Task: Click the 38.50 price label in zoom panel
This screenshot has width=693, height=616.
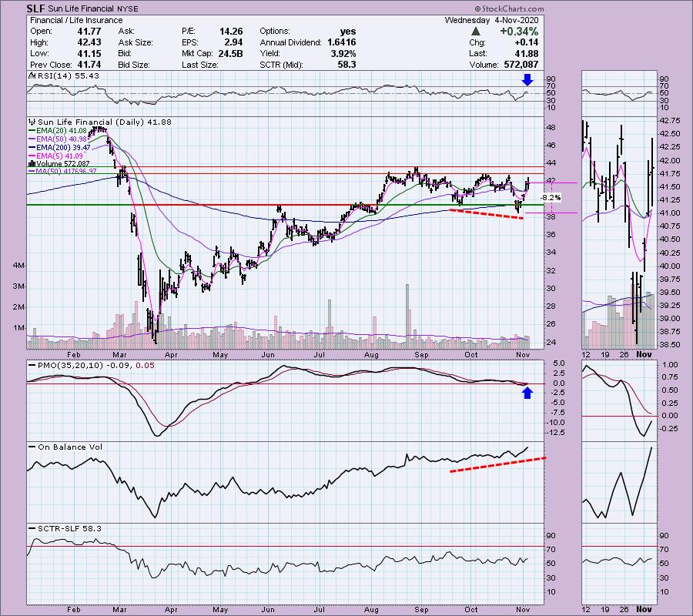Action: point(670,345)
